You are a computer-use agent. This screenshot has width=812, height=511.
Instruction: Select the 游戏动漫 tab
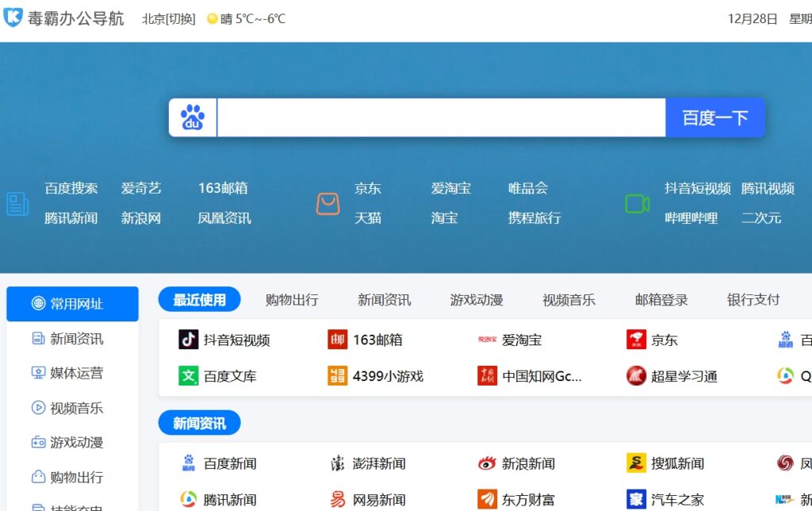pos(477,300)
